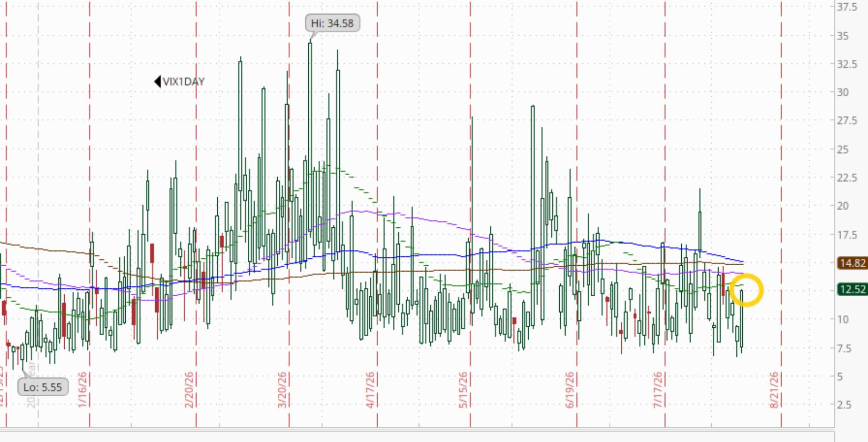
Task: Click the 27.5 price axis label
Action: click(x=848, y=120)
